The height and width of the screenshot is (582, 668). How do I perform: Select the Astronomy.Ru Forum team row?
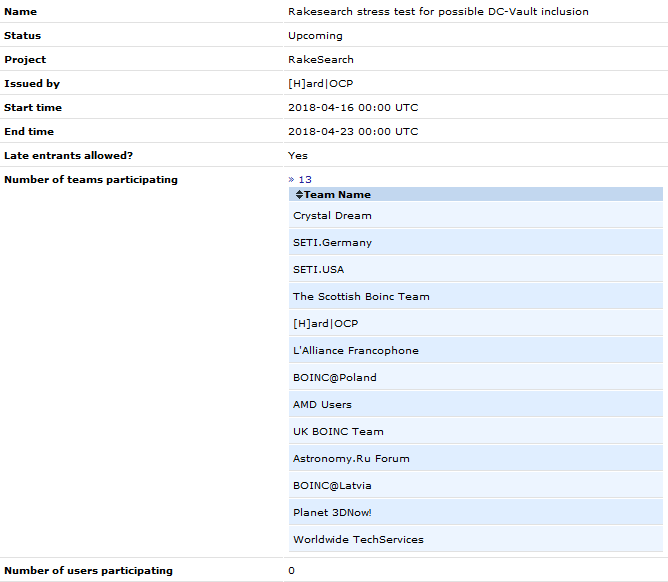(x=351, y=459)
